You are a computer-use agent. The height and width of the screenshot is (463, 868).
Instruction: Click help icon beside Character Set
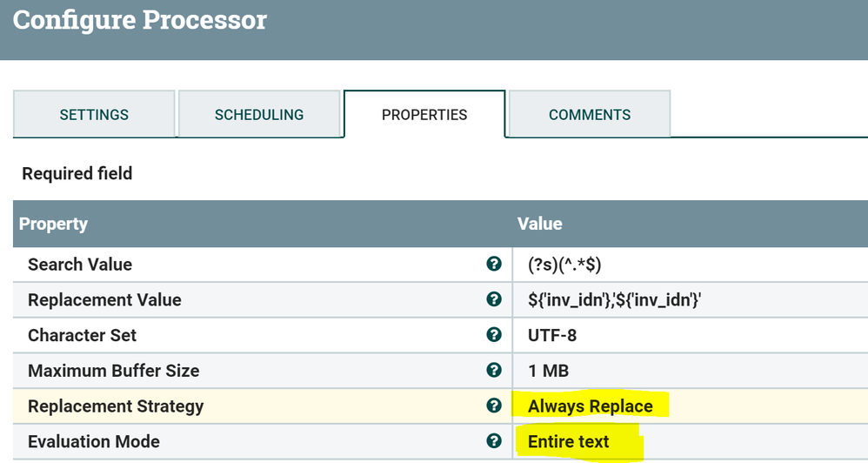pyautogui.click(x=494, y=335)
